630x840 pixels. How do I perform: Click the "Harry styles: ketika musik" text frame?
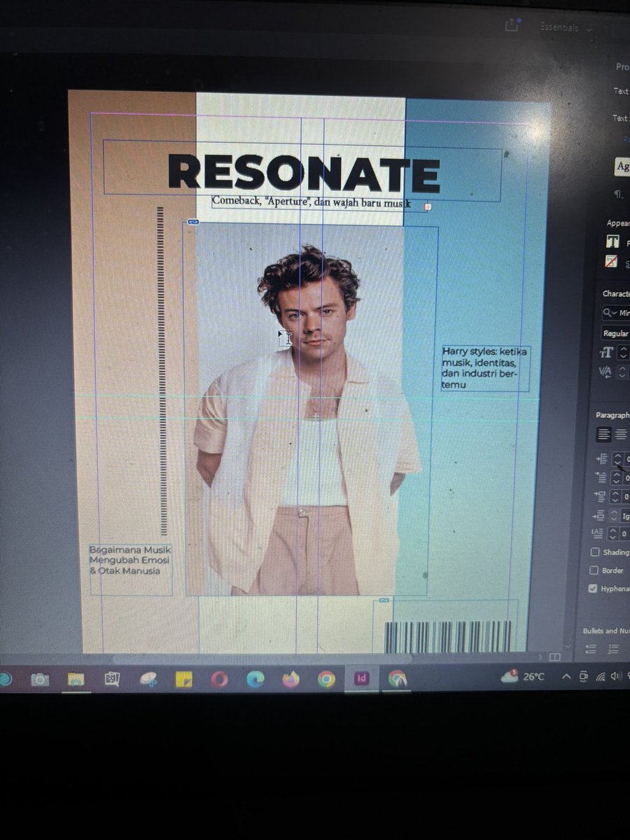(x=485, y=367)
